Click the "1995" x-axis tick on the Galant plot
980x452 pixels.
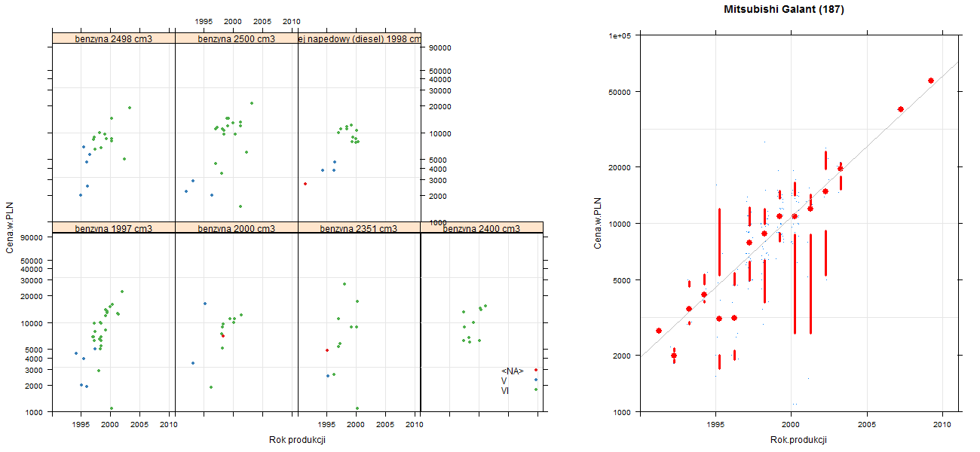(x=716, y=426)
